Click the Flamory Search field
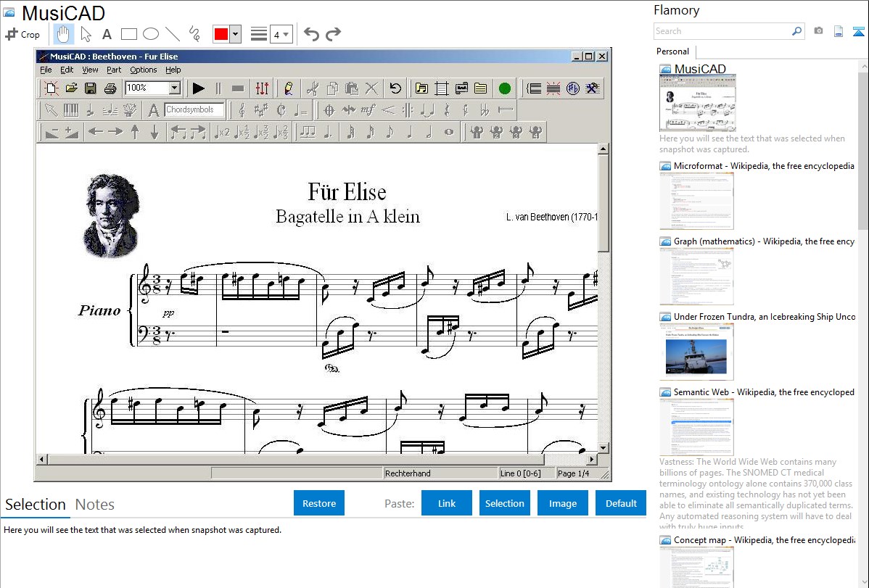The width and height of the screenshot is (869, 588). [x=722, y=31]
